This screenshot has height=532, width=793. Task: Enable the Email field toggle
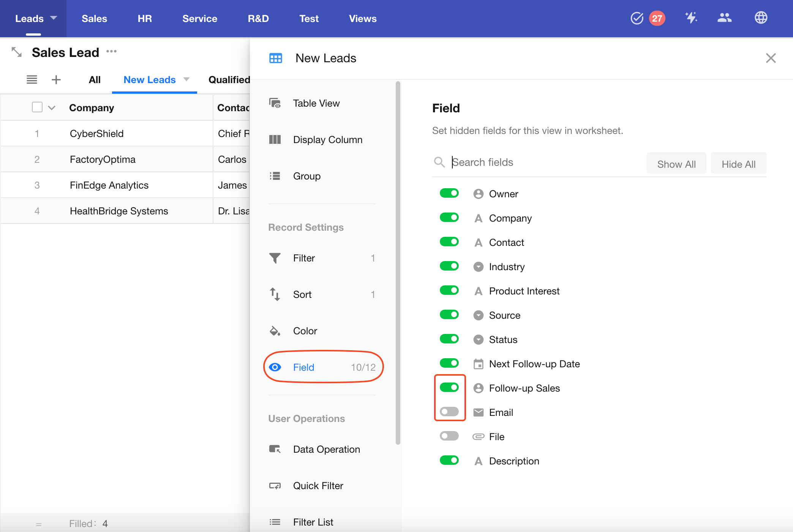tap(449, 412)
